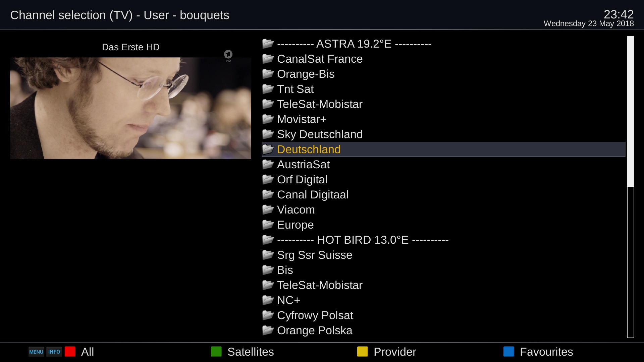Click folder icon next to Srg Ssr Suisse
Image resolution: width=644 pixels, height=362 pixels.
[x=268, y=255]
